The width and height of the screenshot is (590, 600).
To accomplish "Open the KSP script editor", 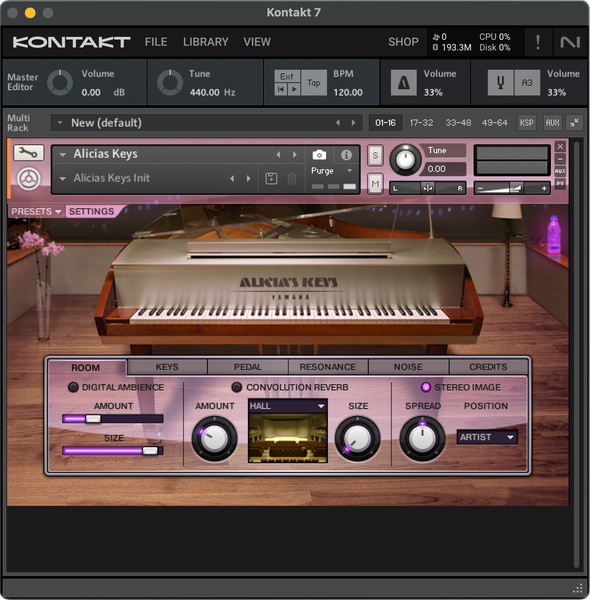I will click(x=526, y=122).
